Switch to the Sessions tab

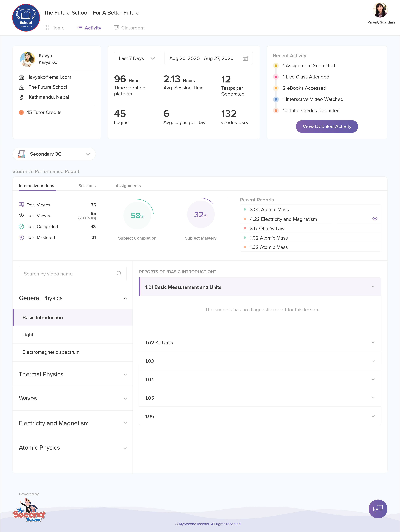87,186
